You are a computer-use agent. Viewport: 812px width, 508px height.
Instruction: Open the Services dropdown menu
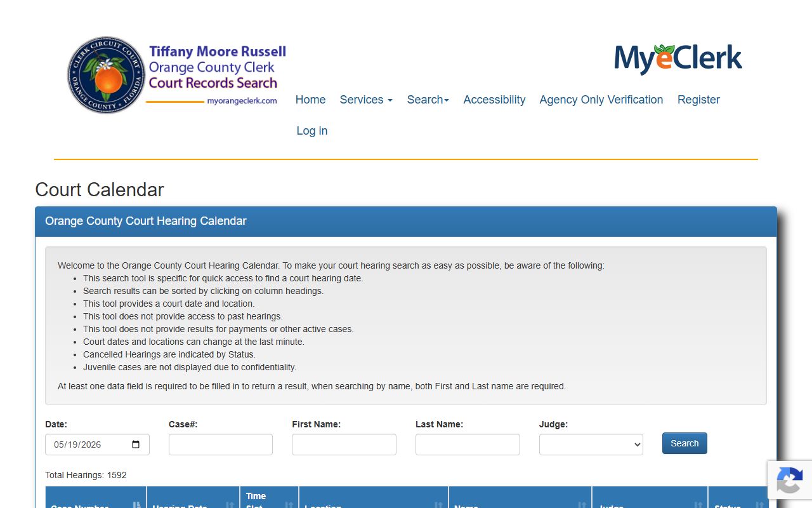(x=366, y=100)
